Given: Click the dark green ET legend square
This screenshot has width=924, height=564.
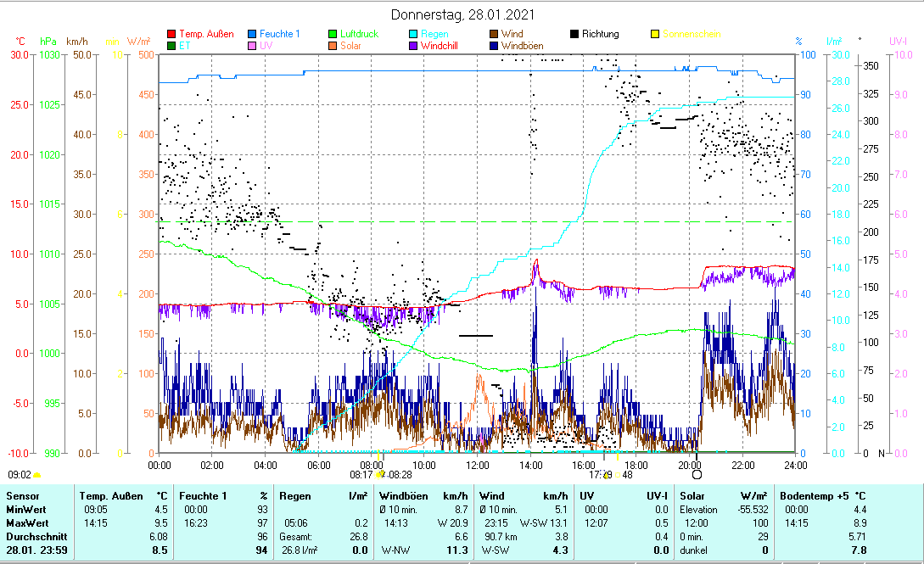Looking at the screenshot, I should [x=172, y=46].
